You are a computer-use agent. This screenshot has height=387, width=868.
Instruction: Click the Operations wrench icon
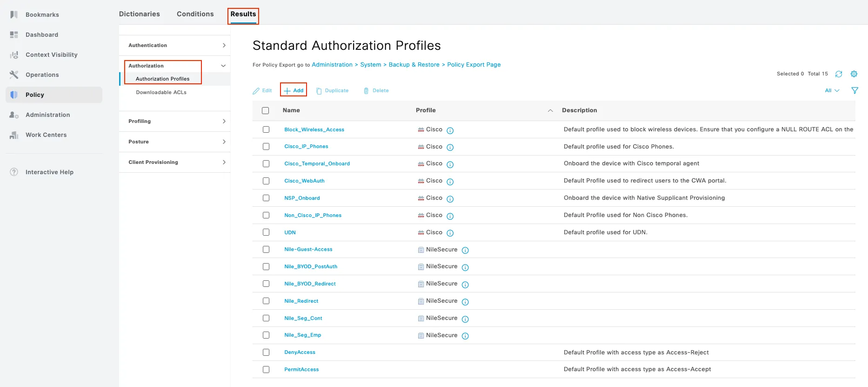click(14, 75)
